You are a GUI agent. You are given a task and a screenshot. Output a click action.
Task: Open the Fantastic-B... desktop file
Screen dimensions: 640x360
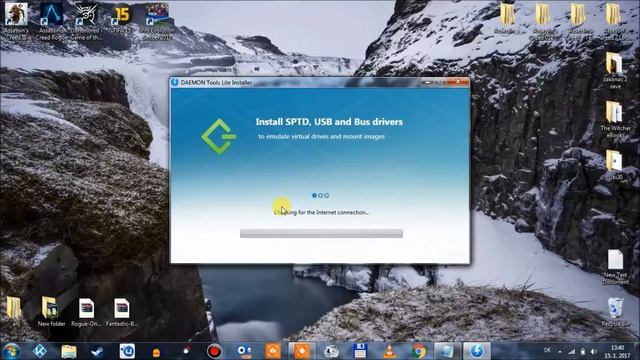click(122, 312)
